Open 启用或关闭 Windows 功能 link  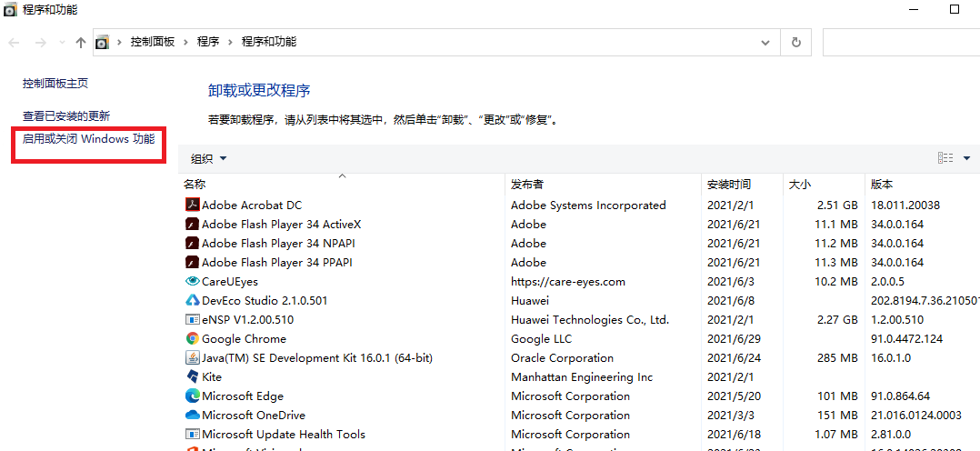(x=88, y=139)
